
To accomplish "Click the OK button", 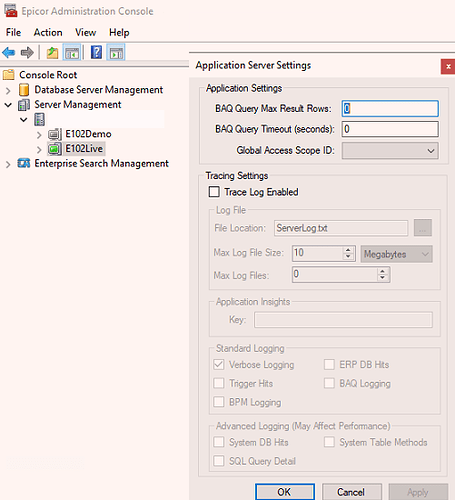I will 285,492.
